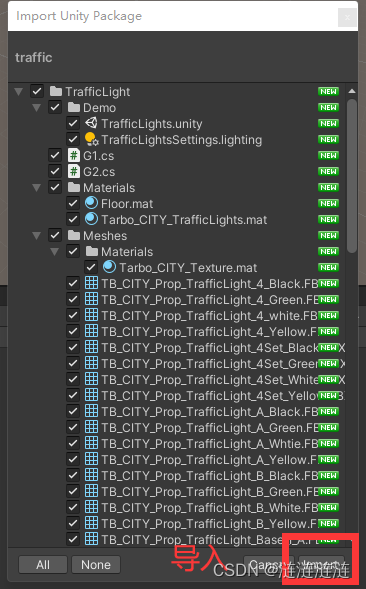The image size is (366, 589).
Task: Collapse the top-level Materials folder
Action: [x=36, y=188]
